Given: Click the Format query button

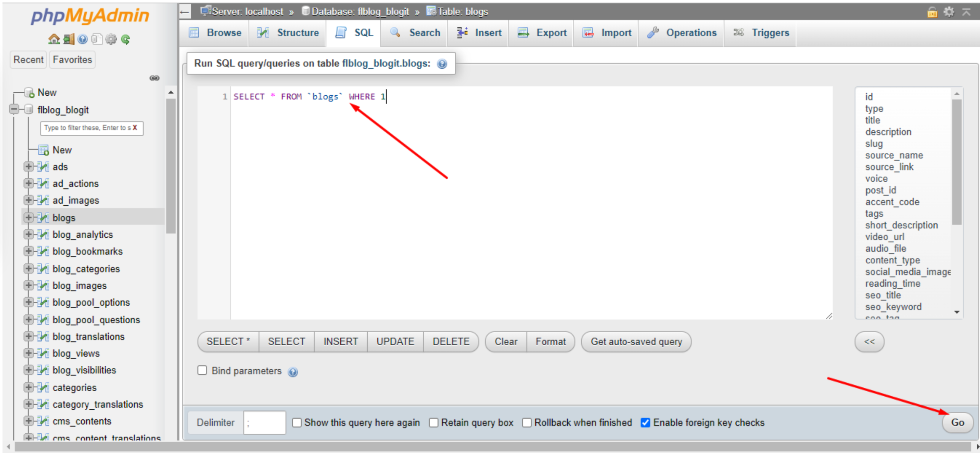Looking at the screenshot, I should tap(550, 342).
